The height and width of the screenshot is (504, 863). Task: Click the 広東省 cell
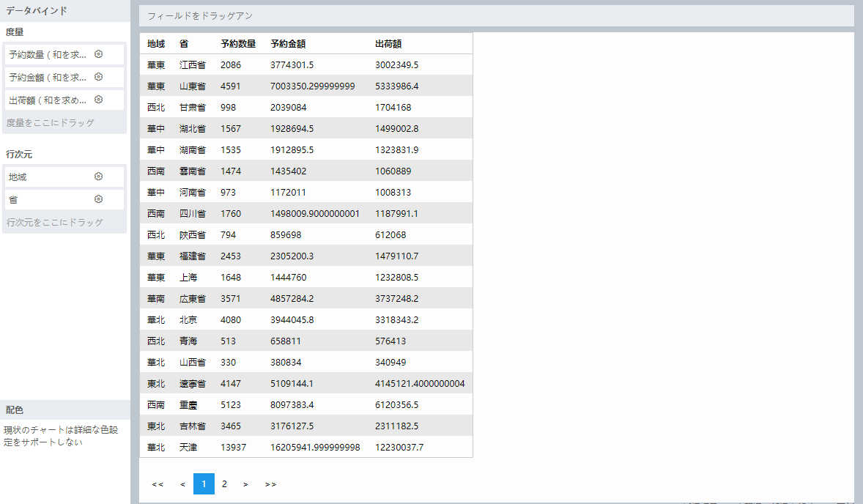point(193,299)
